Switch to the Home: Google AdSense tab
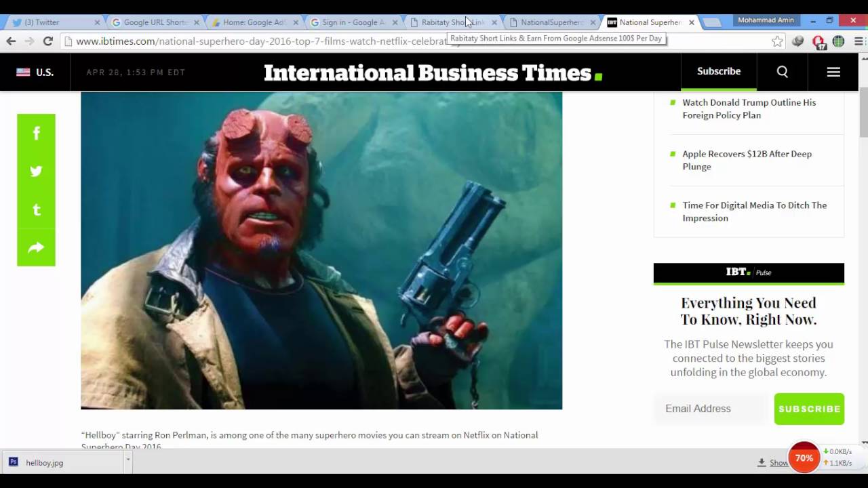868x488 pixels. [254, 22]
